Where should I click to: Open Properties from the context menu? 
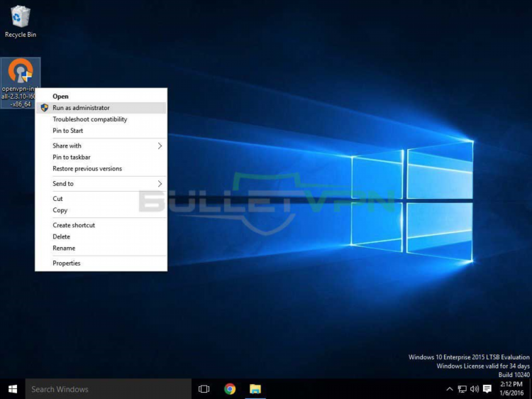[101, 263]
